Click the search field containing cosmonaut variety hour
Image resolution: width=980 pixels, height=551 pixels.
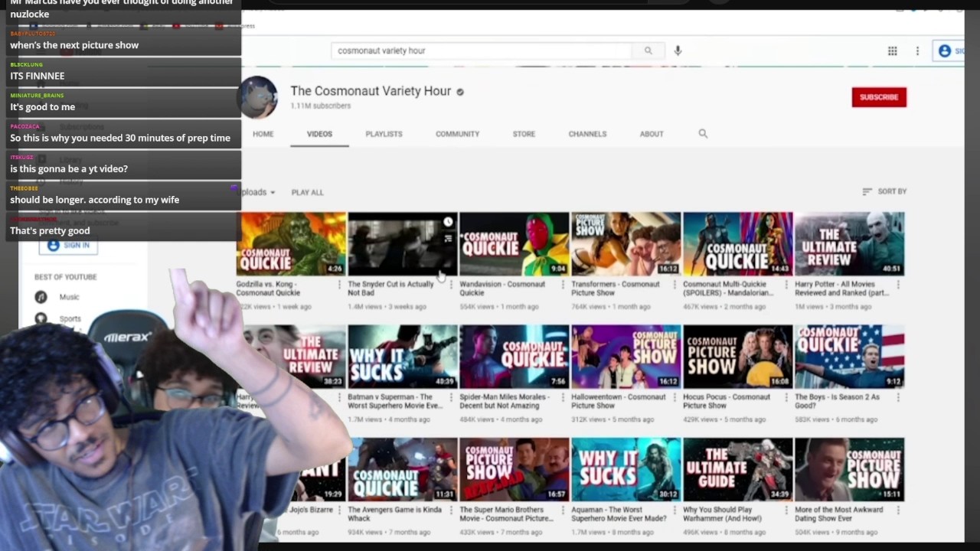(x=482, y=51)
